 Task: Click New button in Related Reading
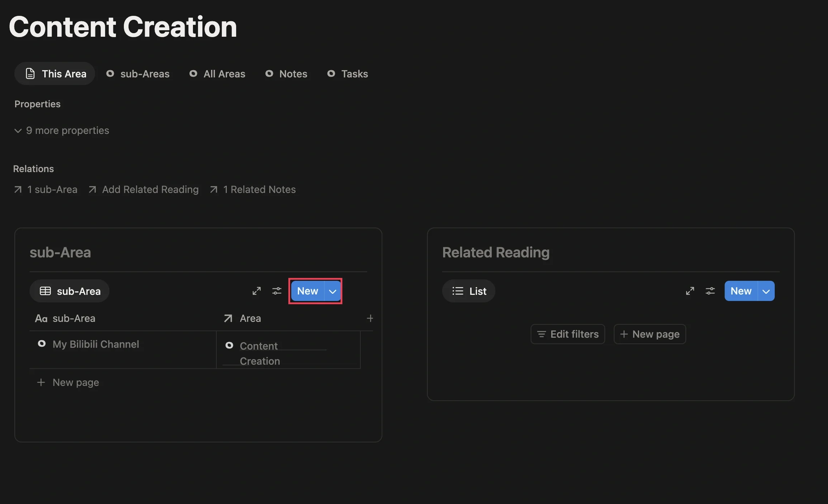click(x=741, y=291)
